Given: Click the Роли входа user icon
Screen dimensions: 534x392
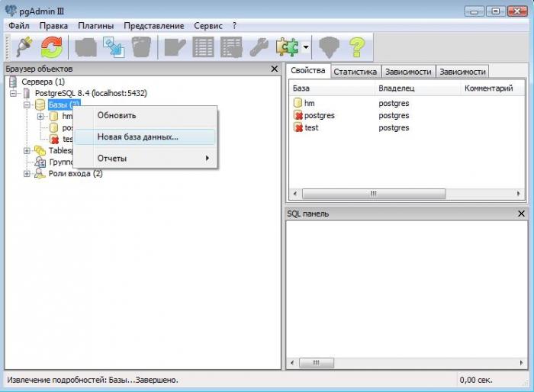Looking at the screenshot, I should pyautogui.click(x=40, y=174).
